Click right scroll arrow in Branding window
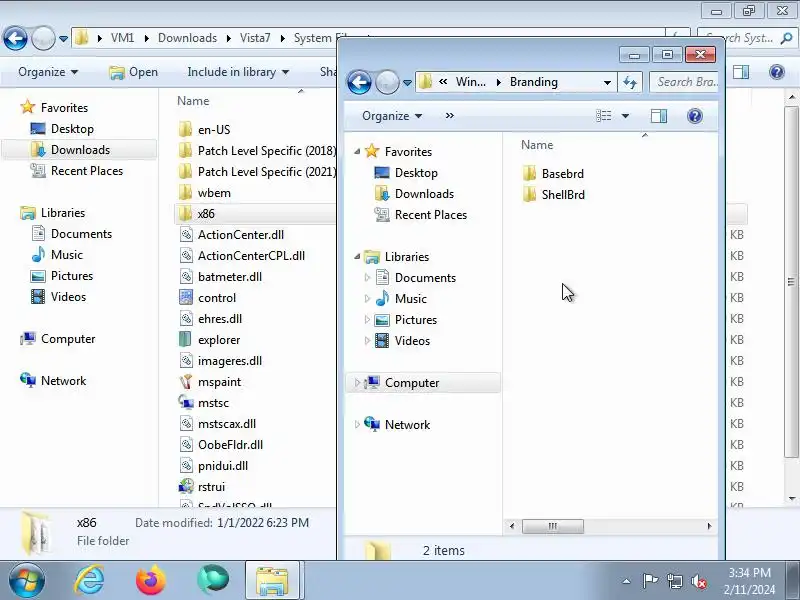The width and height of the screenshot is (800, 600). [x=709, y=526]
